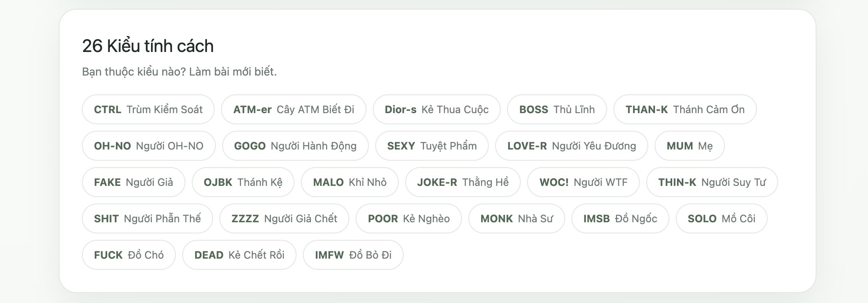The height and width of the screenshot is (303, 868).
Task: Click the SEXY Tuyệt Phẩm tag
Action: [432, 146]
